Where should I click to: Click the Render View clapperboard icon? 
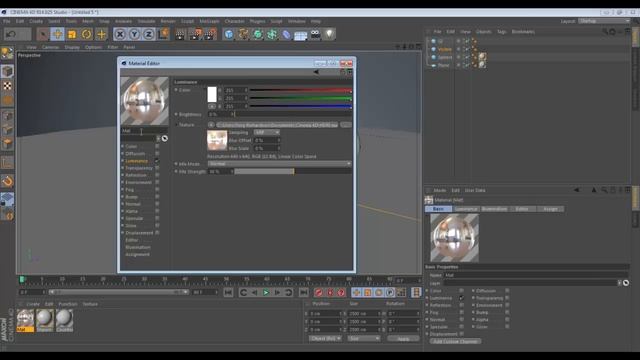pyautogui.click(x=180, y=34)
